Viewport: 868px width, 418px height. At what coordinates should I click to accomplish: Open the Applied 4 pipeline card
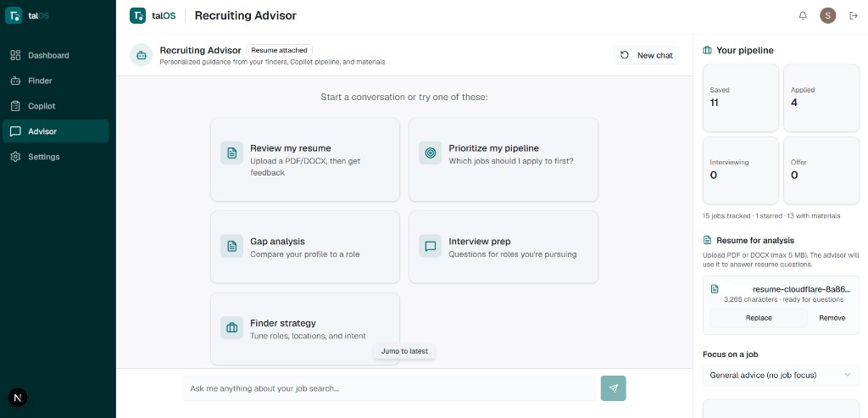click(821, 98)
